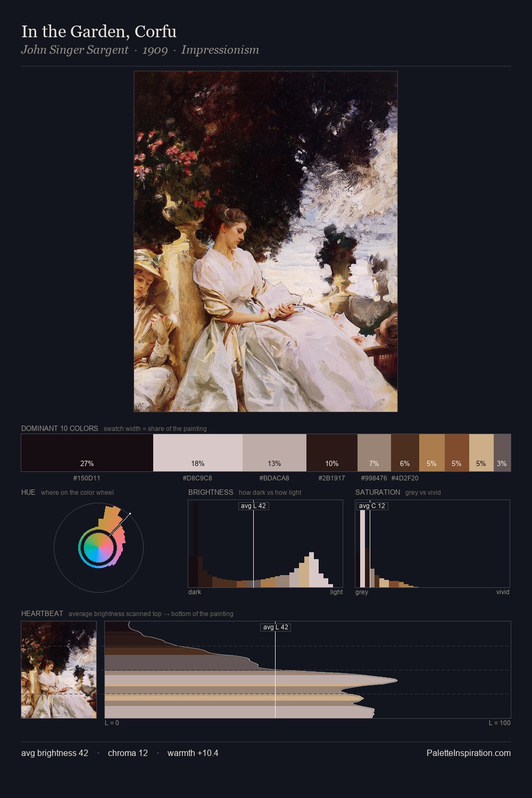Click the "BRIGHTNESS" section heading

[211, 492]
